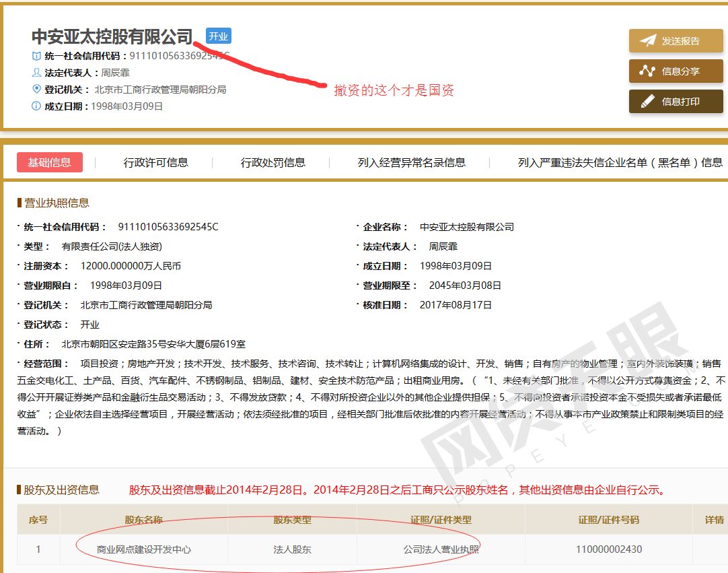Click the pencil icon on 信息打印
This screenshot has height=573, width=728.
[648, 101]
